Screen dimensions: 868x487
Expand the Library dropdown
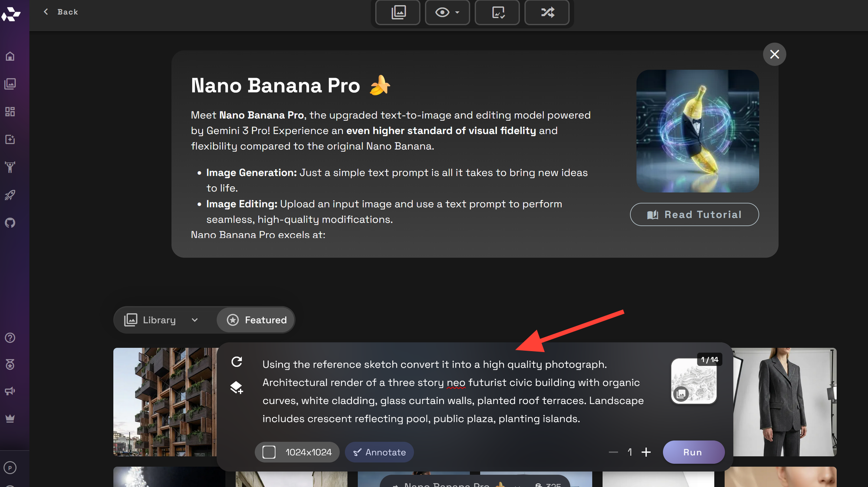161,320
